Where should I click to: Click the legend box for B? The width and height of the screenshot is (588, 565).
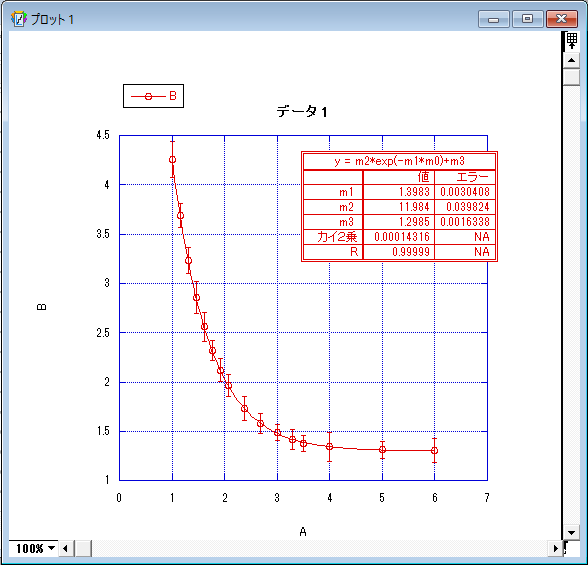pos(153,96)
